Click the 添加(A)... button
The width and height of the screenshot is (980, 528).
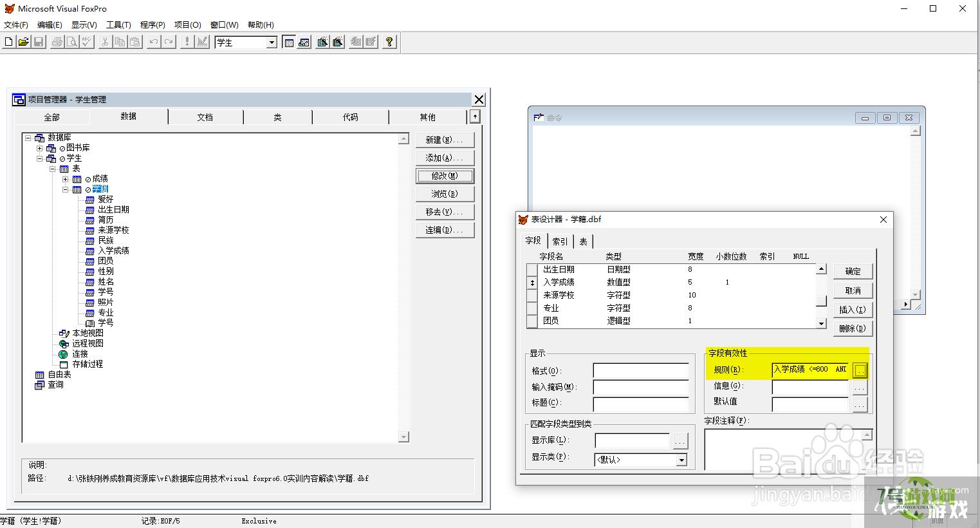pyautogui.click(x=445, y=158)
